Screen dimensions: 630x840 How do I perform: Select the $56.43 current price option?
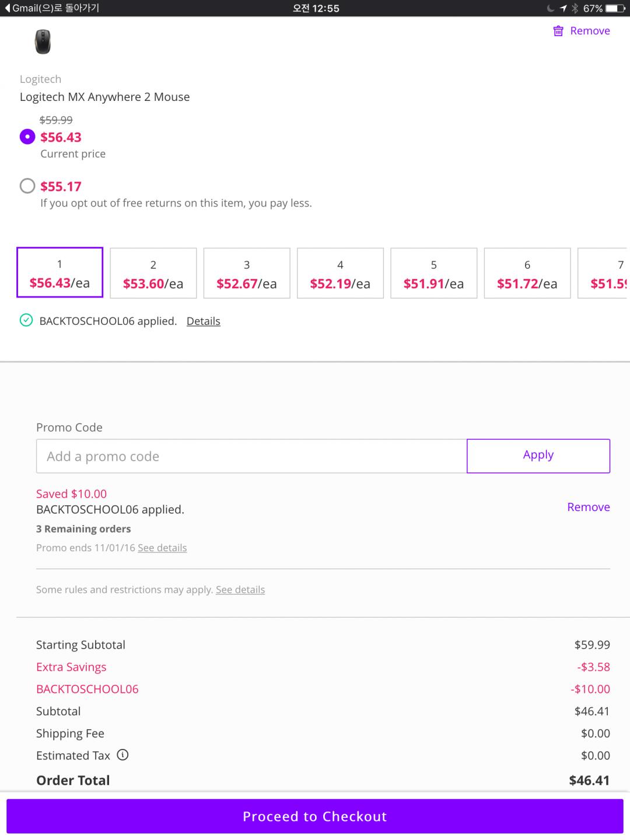(27, 137)
